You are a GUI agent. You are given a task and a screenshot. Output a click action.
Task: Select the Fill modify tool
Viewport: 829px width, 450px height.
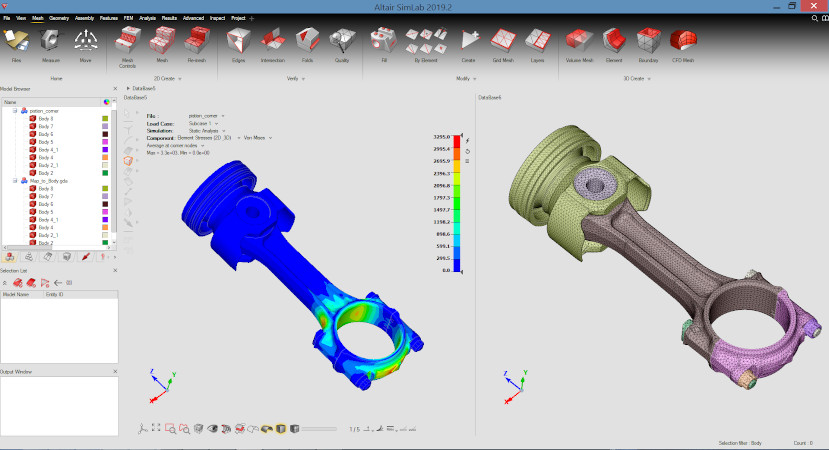click(x=384, y=45)
